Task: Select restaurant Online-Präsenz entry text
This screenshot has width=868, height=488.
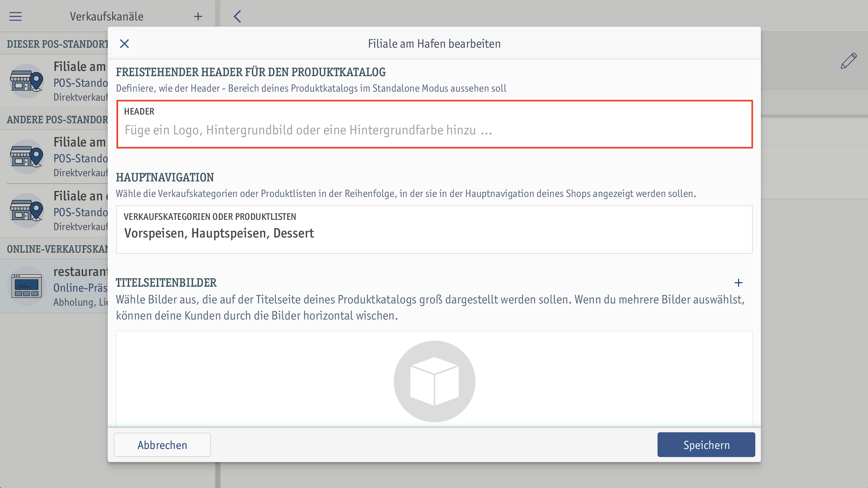Action: click(80, 286)
